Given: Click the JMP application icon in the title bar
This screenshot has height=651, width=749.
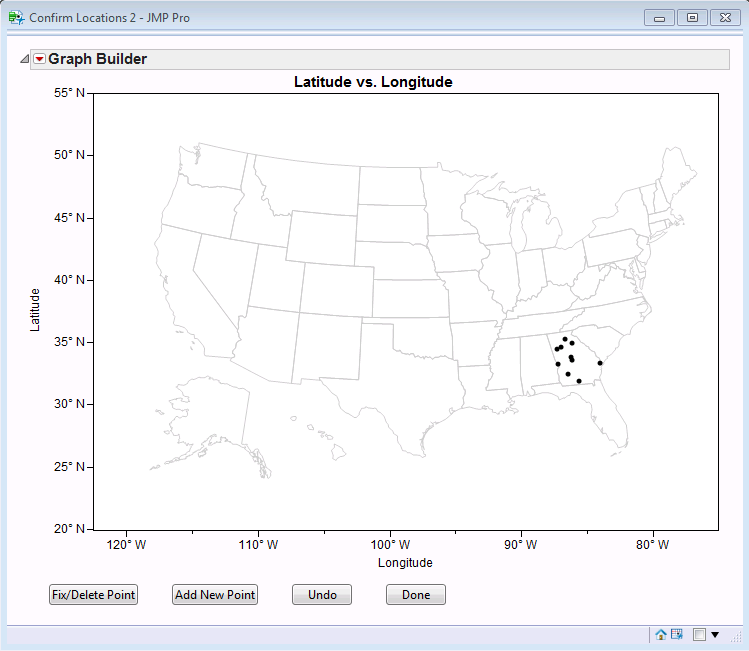Looking at the screenshot, I should pos(16,18).
